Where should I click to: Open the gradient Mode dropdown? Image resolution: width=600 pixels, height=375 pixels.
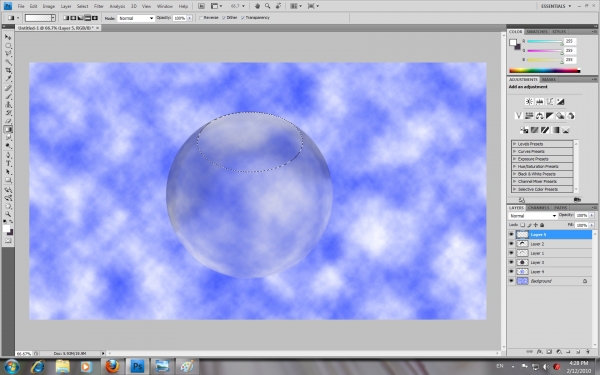[x=136, y=18]
